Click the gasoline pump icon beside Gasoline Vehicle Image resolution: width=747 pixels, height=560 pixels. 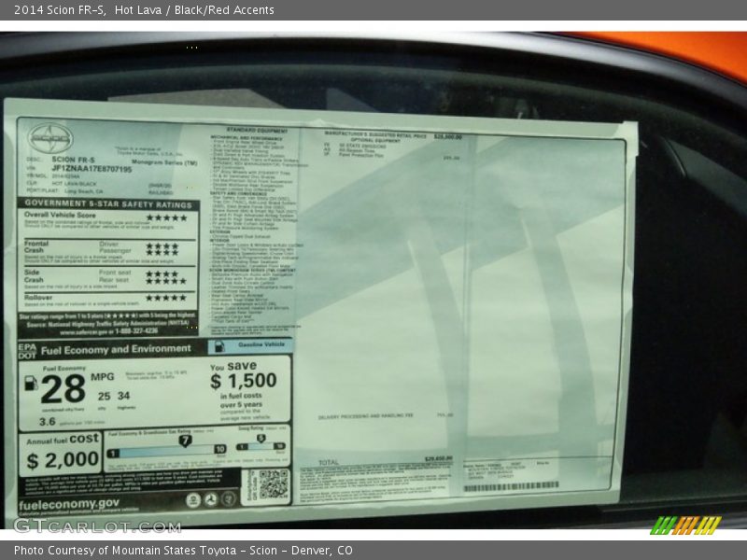pos(219,346)
